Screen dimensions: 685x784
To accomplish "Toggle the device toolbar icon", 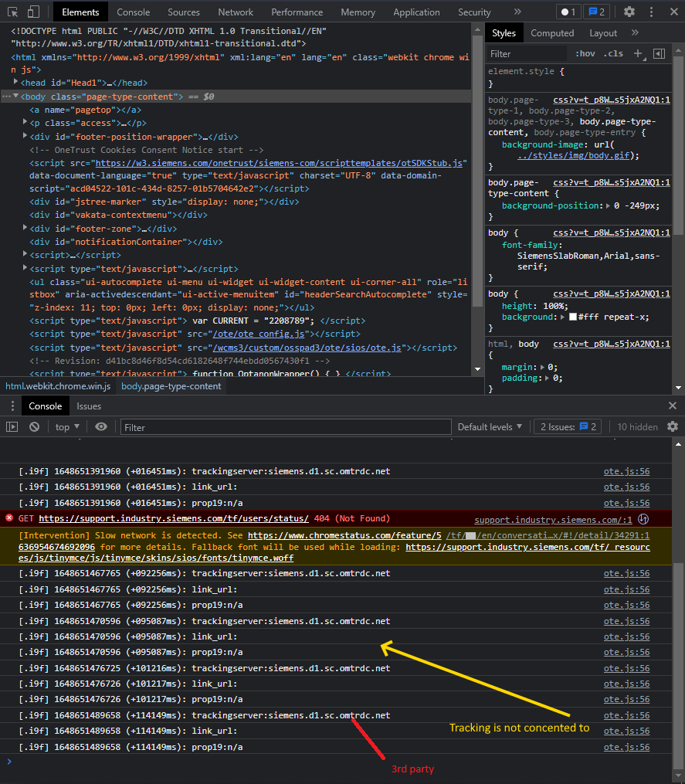I will pyautogui.click(x=33, y=12).
